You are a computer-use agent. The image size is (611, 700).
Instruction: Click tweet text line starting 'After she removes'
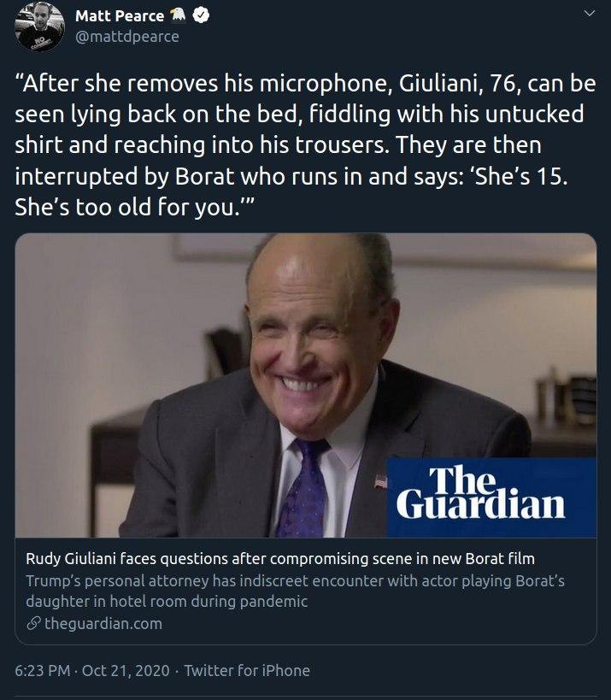tap(305, 84)
